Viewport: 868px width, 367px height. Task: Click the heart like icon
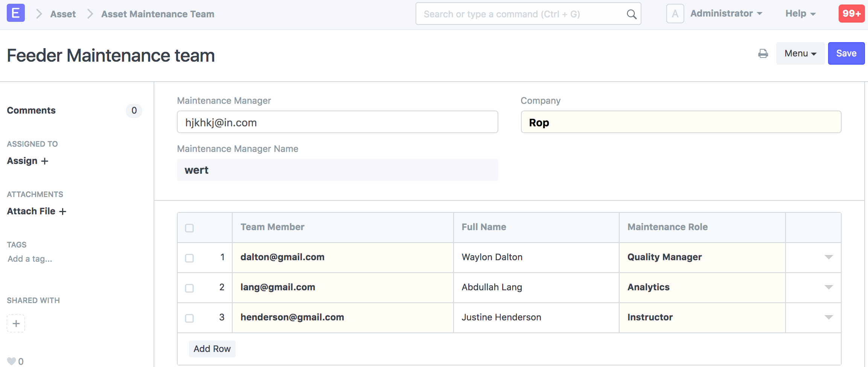click(x=11, y=361)
